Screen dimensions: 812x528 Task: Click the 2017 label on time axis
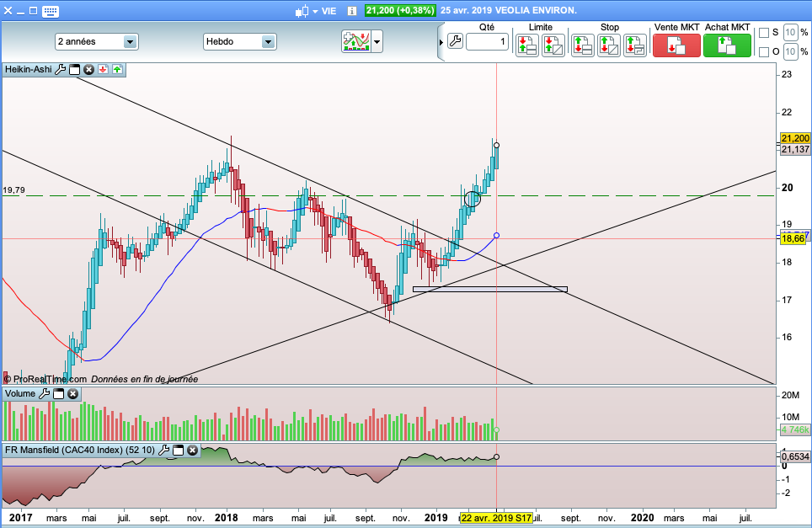coord(21,518)
